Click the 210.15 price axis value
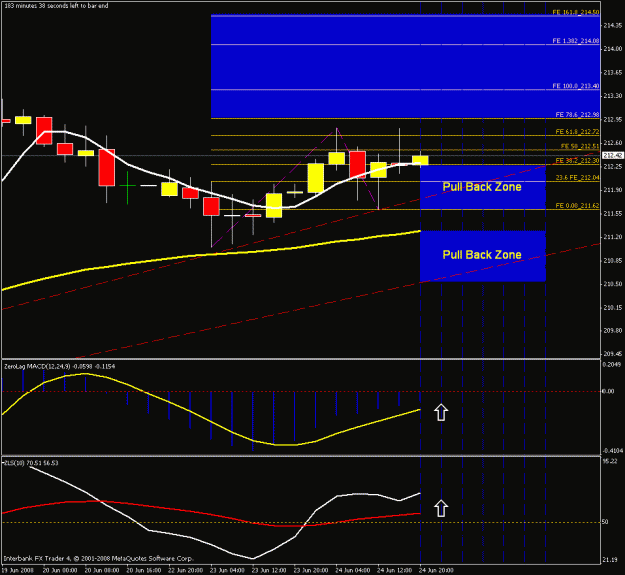This screenshot has width=625, height=575. 613,308
